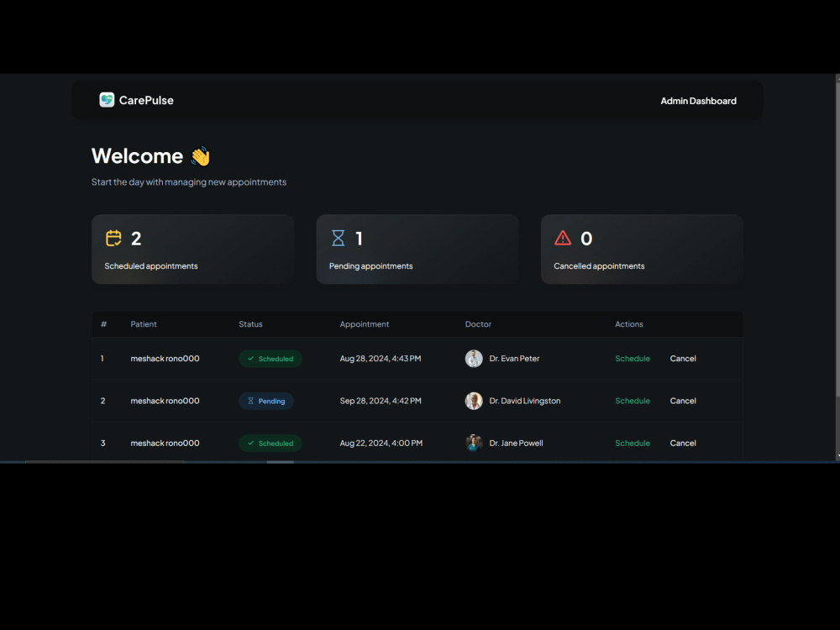The width and height of the screenshot is (840, 630).
Task: Click the Dr. Evan Peter name
Action: pyautogui.click(x=514, y=359)
